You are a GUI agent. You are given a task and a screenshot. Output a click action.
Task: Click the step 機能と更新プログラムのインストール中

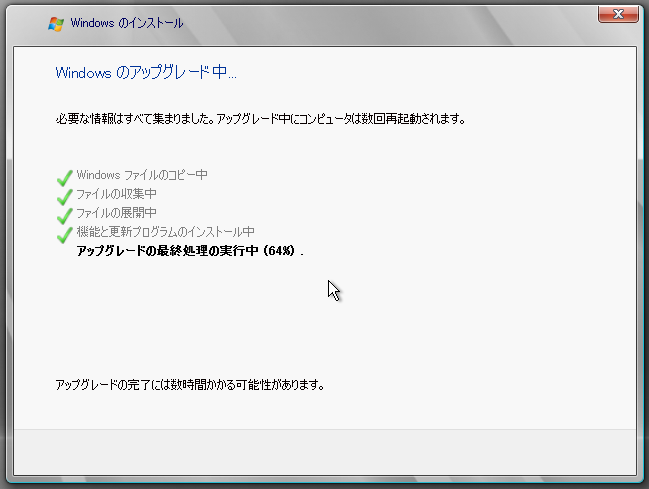pos(165,231)
